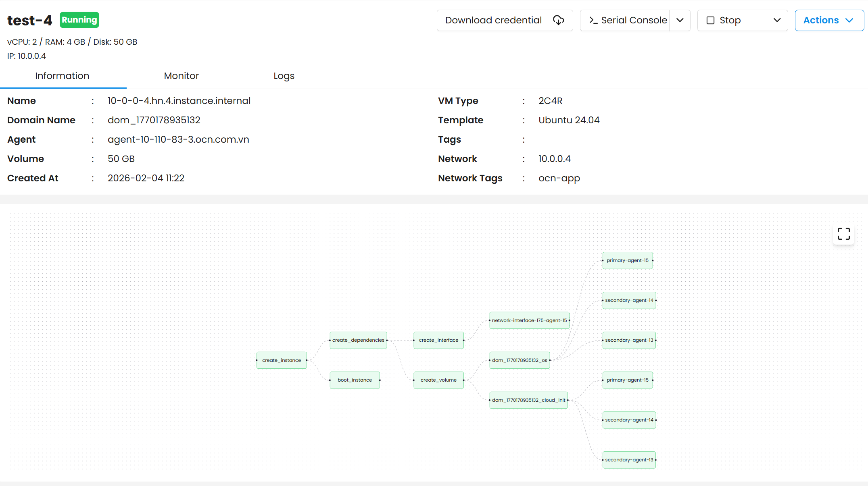The image size is (868, 486).
Task: Click the network-interface-175-agent-15 node
Action: [529, 320]
